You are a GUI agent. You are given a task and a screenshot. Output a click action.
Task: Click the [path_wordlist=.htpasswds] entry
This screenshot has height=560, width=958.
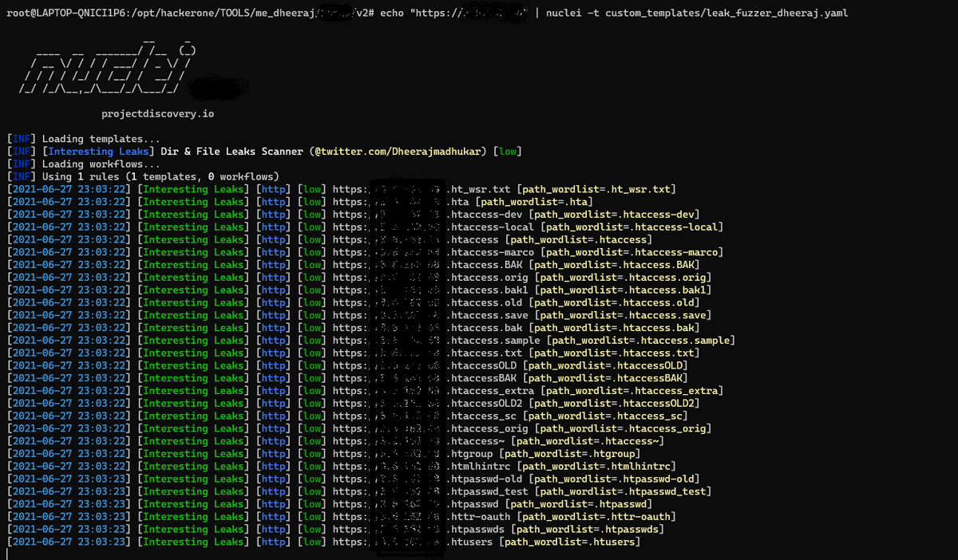(x=588, y=529)
